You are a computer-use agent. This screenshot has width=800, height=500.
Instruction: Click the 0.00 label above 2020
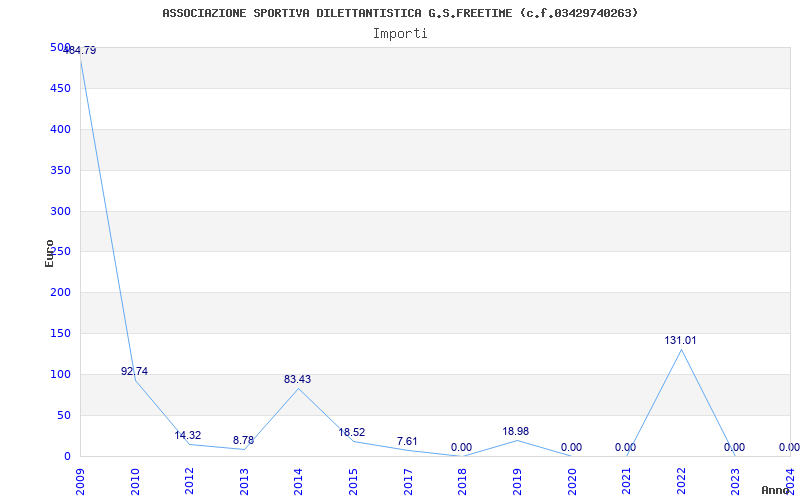[571, 447]
